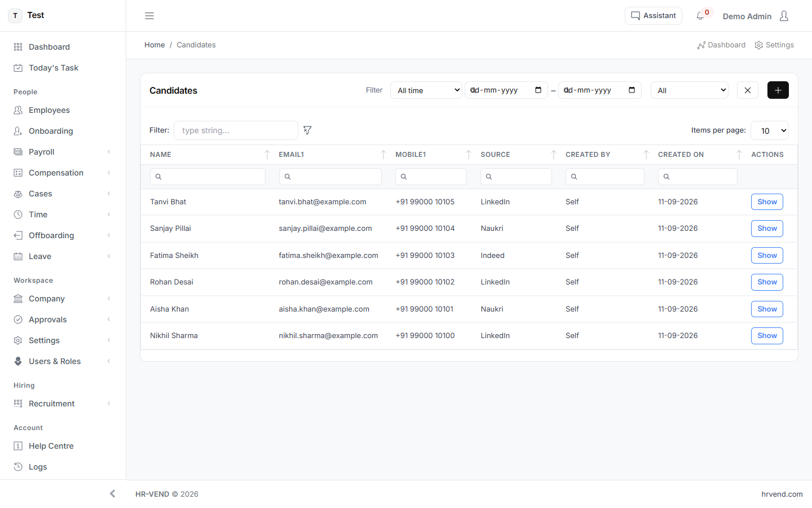The image size is (812, 508).
Task: Expand the Leave submenu
Action: pos(63,256)
